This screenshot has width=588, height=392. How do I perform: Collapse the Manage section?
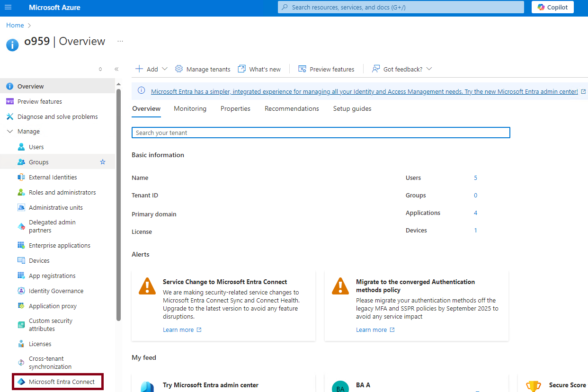pyautogui.click(x=10, y=132)
